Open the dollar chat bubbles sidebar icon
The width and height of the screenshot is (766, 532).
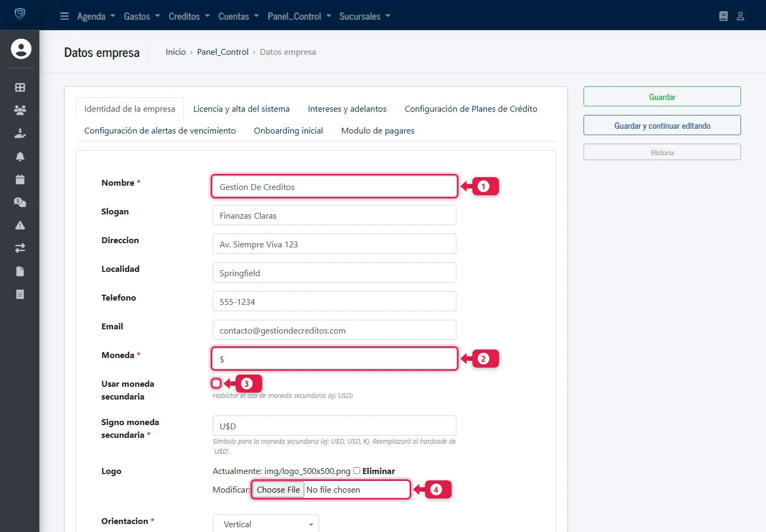click(x=20, y=202)
